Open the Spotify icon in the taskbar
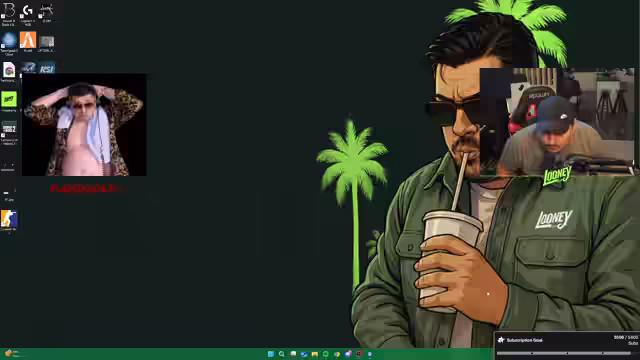Image resolution: width=640 pixels, height=360 pixels. point(326,354)
